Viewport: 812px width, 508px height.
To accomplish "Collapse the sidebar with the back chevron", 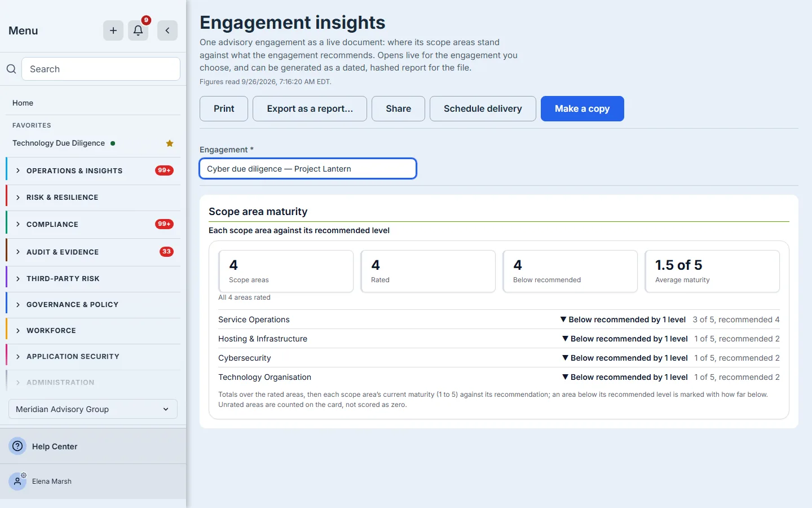I will pos(167,30).
